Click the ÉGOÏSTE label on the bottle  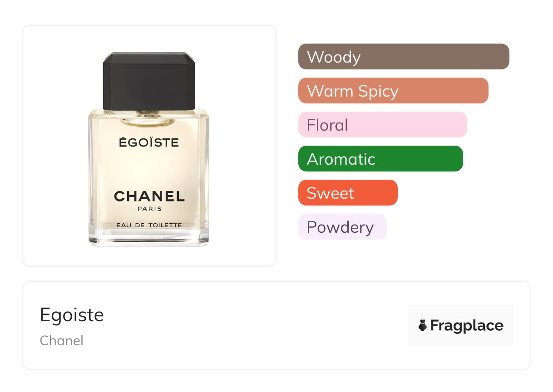pyautogui.click(x=149, y=142)
